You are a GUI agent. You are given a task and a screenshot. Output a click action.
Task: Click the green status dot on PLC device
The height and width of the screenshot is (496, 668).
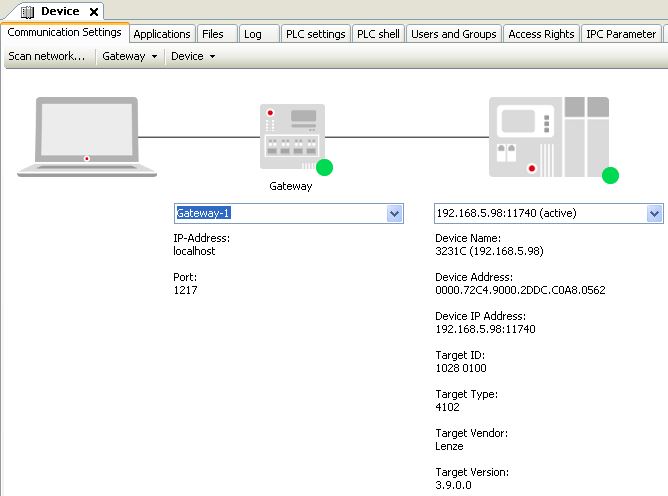point(610,176)
